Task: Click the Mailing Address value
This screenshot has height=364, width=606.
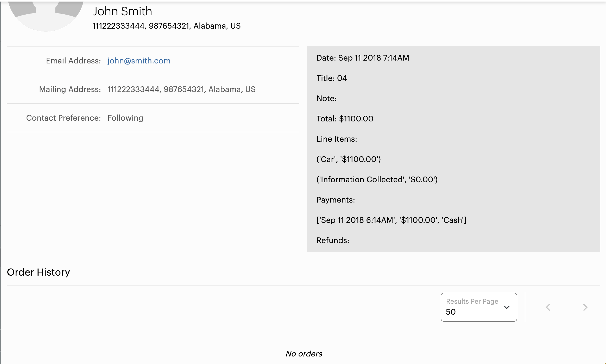Action: (181, 89)
